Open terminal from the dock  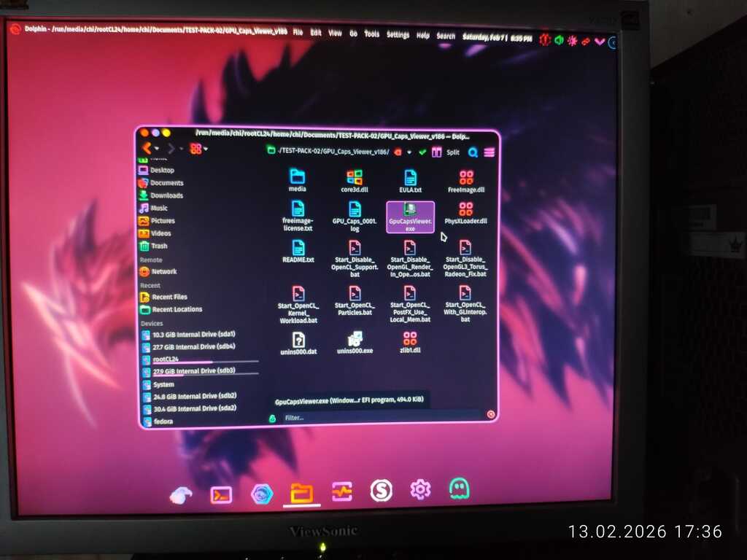(221, 495)
